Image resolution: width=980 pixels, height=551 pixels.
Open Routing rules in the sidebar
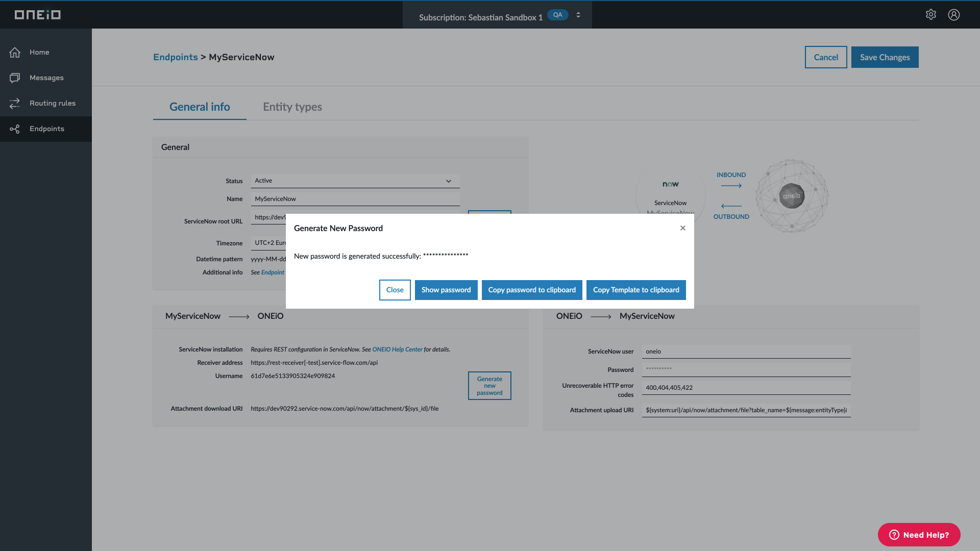(46, 103)
